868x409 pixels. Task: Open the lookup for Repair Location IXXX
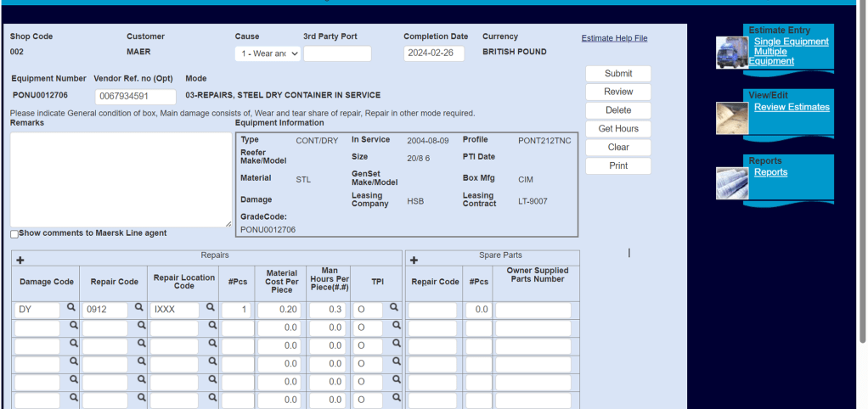pyautogui.click(x=209, y=309)
